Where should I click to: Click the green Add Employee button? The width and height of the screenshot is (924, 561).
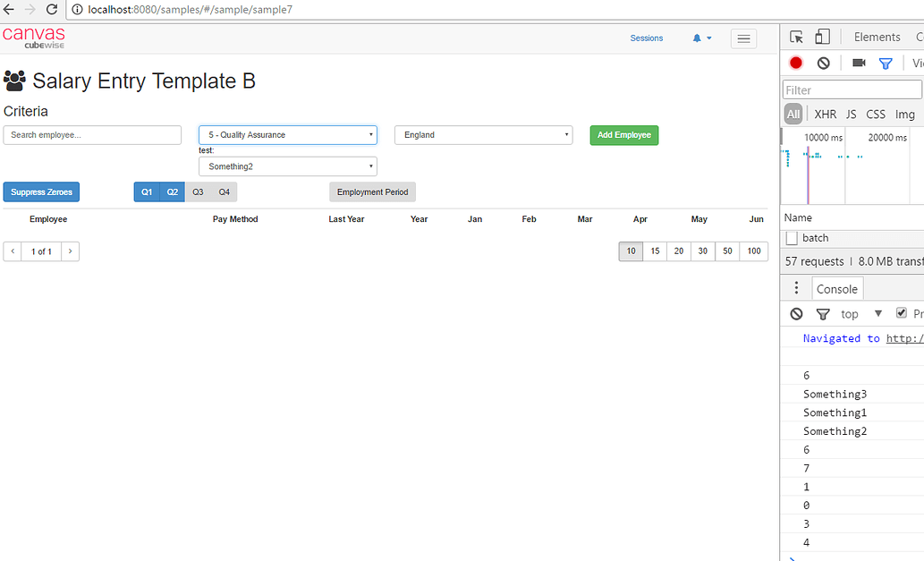click(623, 134)
